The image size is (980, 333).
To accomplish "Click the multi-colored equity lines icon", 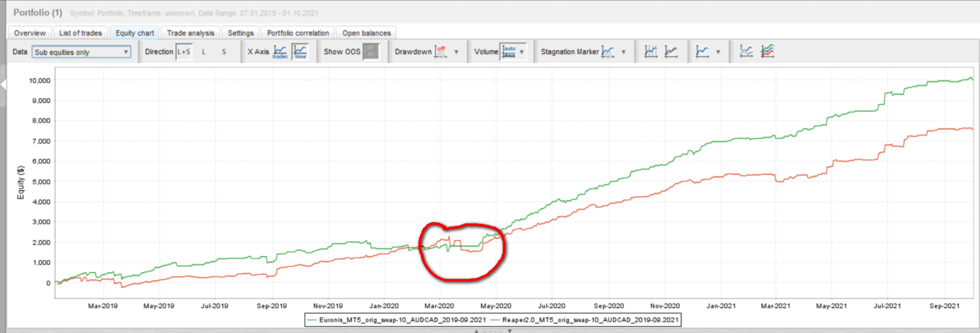I will click(767, 52).
